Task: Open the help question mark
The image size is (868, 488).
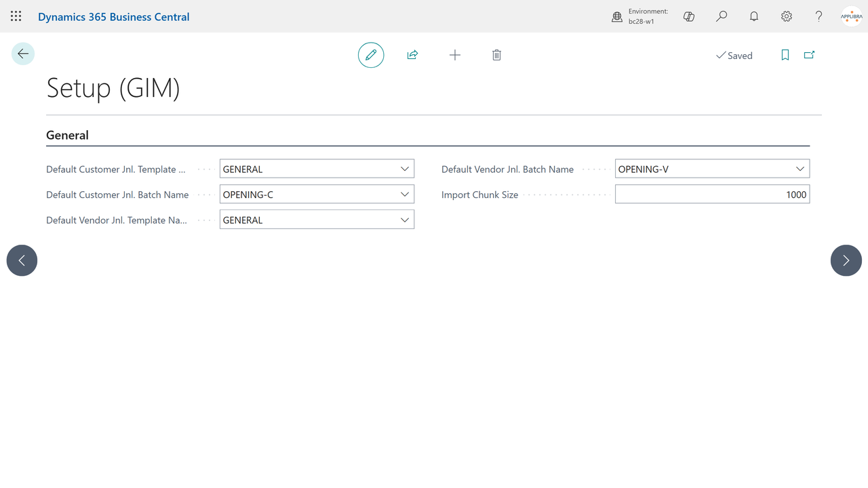Action: click(819, 16)
